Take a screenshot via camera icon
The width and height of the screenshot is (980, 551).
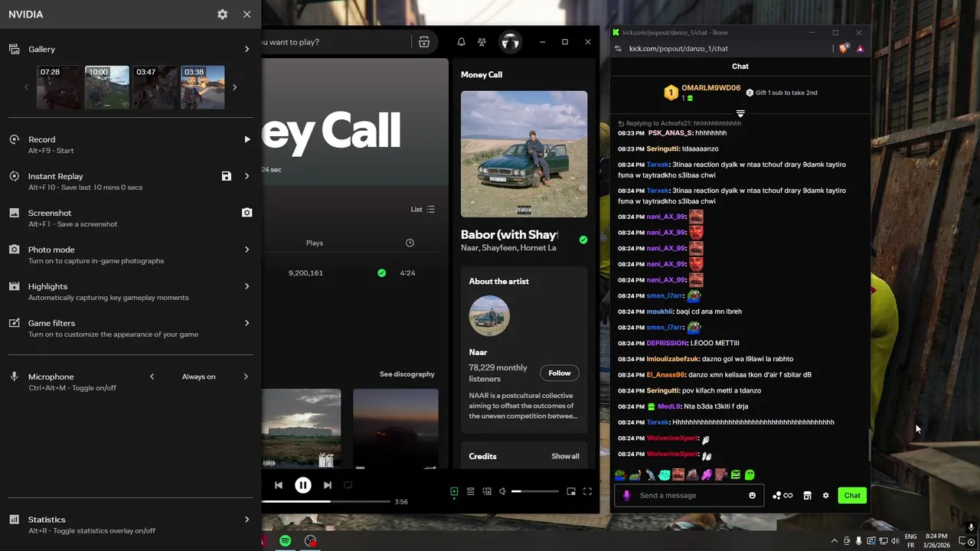pyautogui.click(x=247, y=213)
